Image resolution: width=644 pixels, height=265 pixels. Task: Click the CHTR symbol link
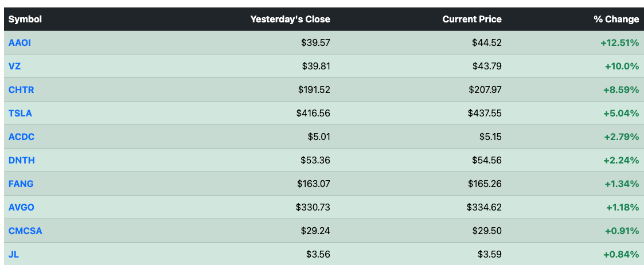click(21, 89)
